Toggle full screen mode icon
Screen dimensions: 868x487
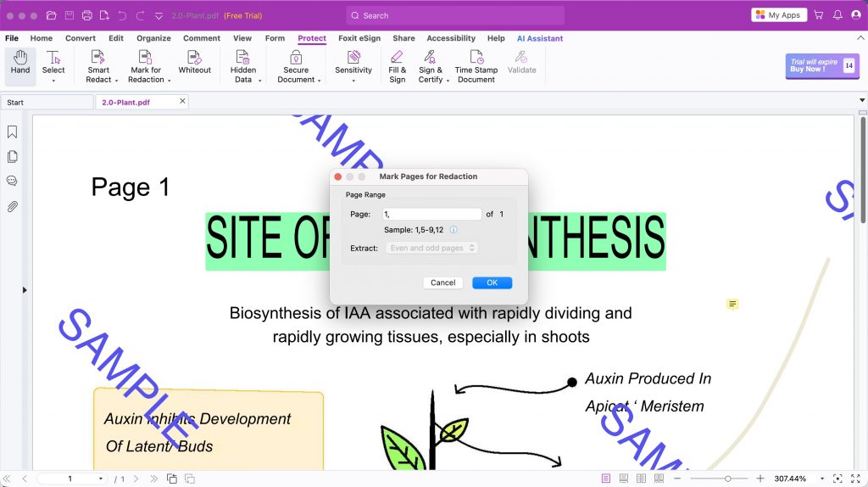[855, 479]
